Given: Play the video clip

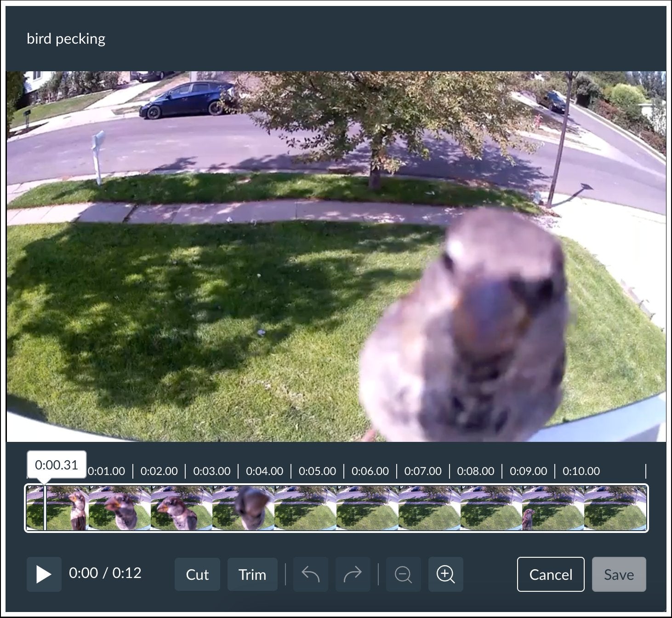Looking at the screenshot, I should pyautogui.click(x=44, y=574).
